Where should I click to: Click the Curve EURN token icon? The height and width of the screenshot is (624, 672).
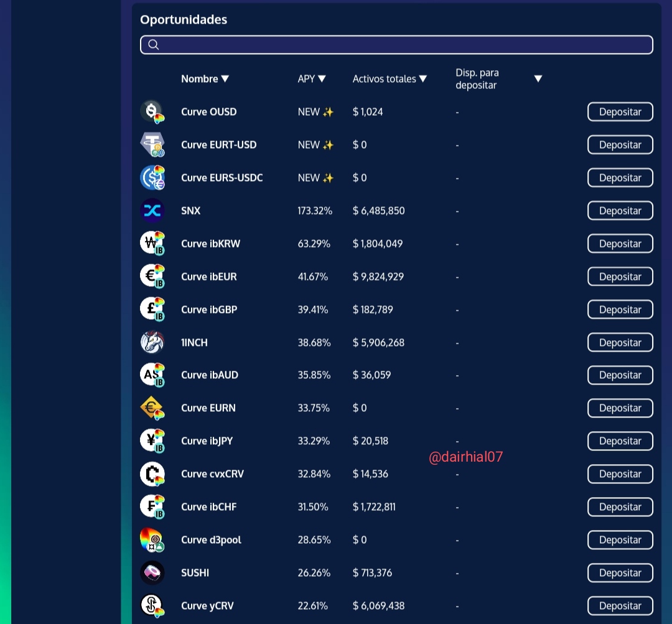click(152, 408)
